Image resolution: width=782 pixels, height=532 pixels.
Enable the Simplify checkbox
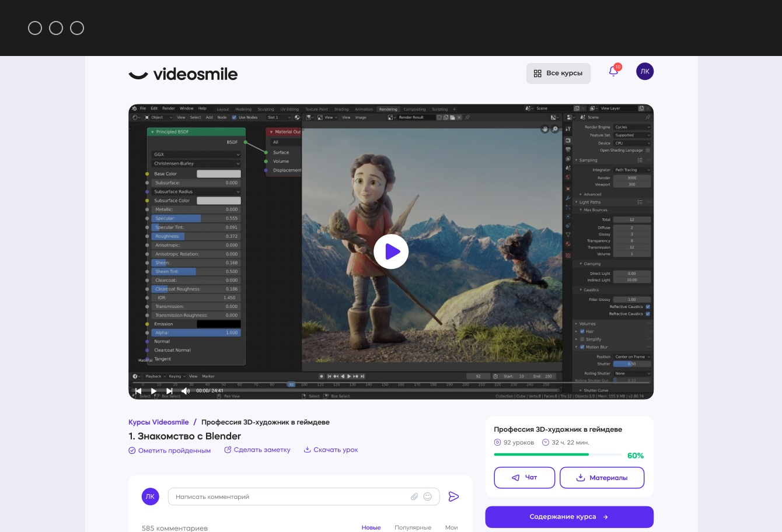582,339
